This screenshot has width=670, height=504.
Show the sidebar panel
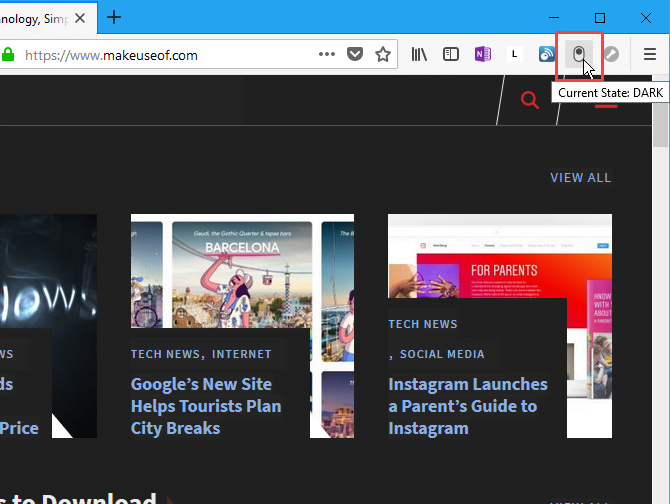pos(451,54)
